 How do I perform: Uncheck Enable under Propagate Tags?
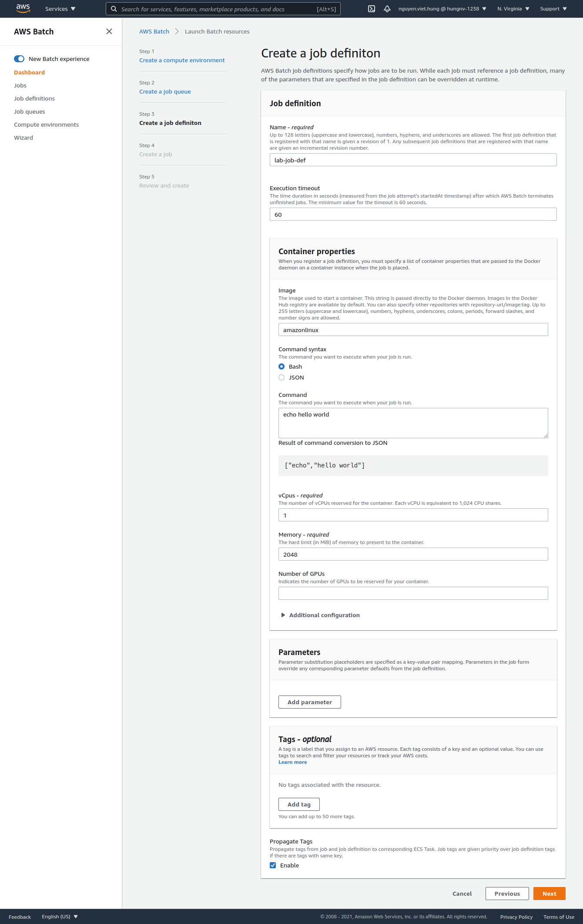pos(273,865)
